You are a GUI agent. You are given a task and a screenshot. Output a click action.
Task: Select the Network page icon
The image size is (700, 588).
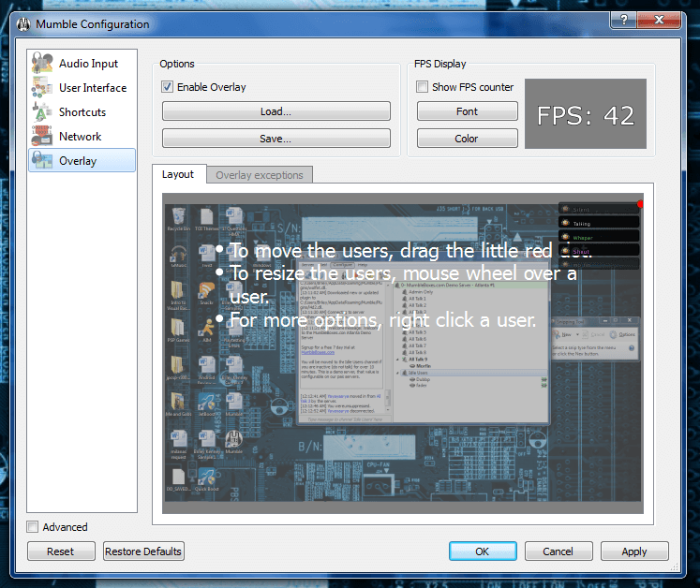coord(42,136)
